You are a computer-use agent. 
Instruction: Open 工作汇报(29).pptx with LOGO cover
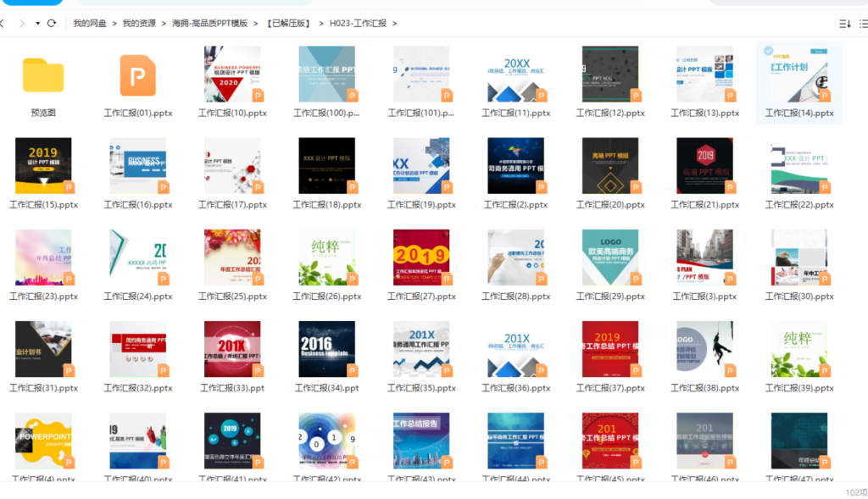pyautogui.click(x=610, y=258)
